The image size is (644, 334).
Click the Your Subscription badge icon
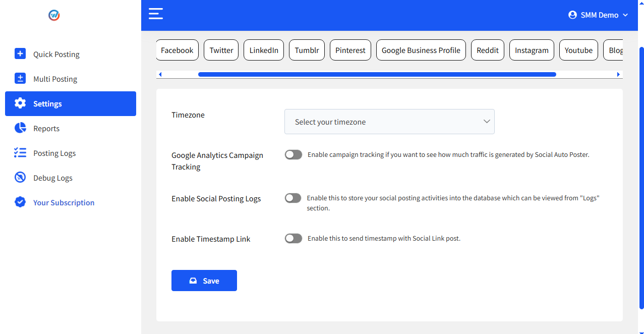(20, 202)
